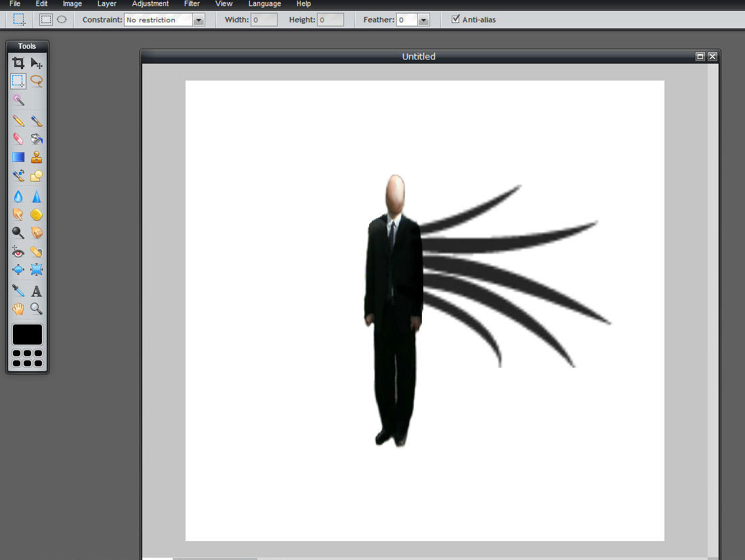Select the Red Eye Reduction tool

(18, 252)
